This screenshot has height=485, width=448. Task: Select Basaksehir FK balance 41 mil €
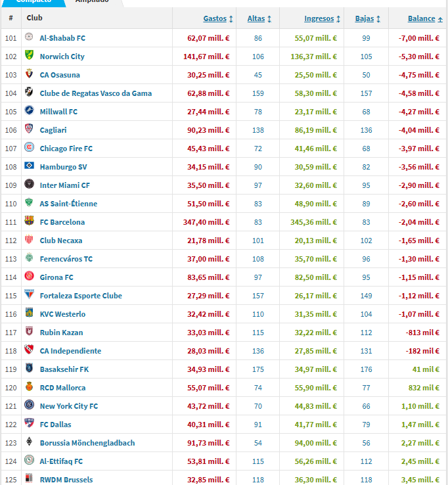(x=426, y=369)
